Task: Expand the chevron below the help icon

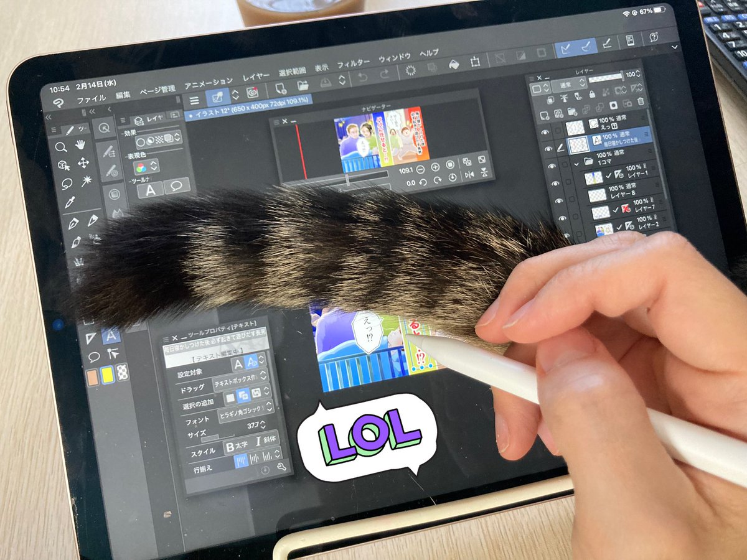Action: (675, 47)
